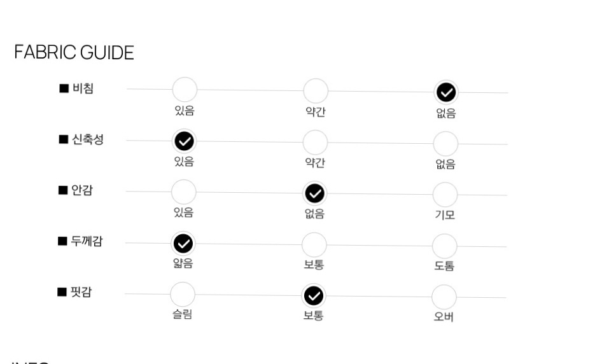
Task: Click checked 보통 circle in 핏감 row
Action: click(314, 296)
